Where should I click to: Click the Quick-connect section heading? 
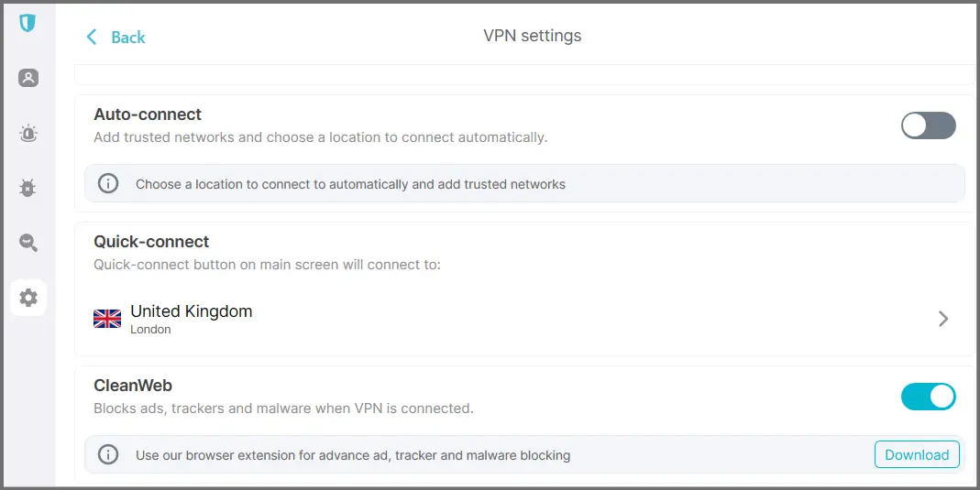151,242
